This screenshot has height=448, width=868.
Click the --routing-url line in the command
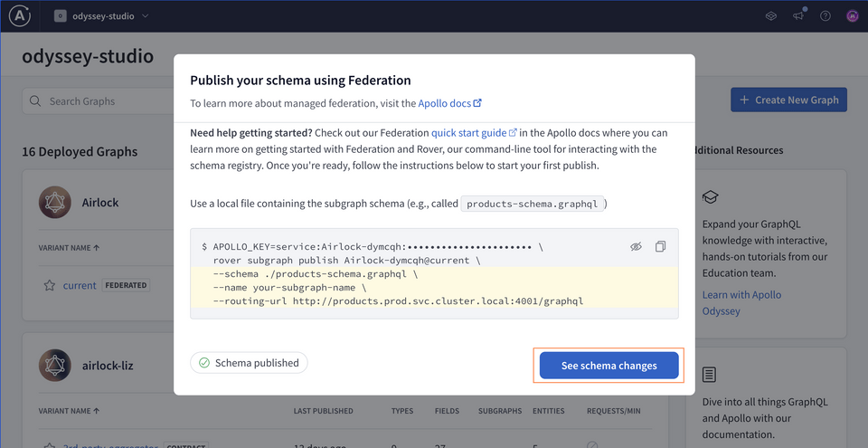coord(398,301)
